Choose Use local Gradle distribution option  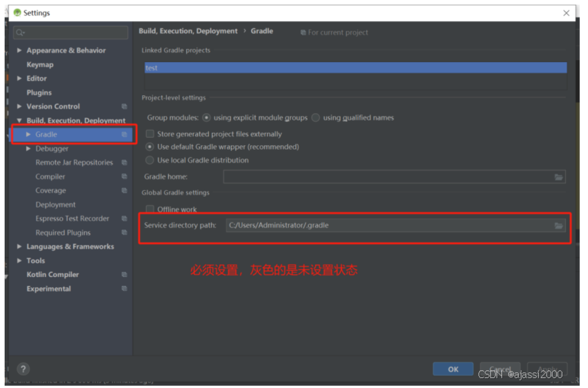tap(150, 160)
